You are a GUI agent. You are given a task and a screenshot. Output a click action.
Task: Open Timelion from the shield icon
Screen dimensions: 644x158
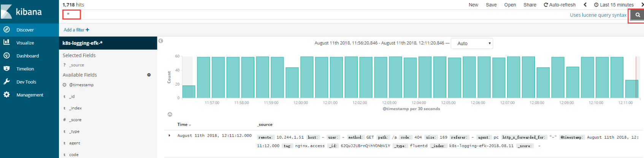pyautogui.click(x=6, y=69)
